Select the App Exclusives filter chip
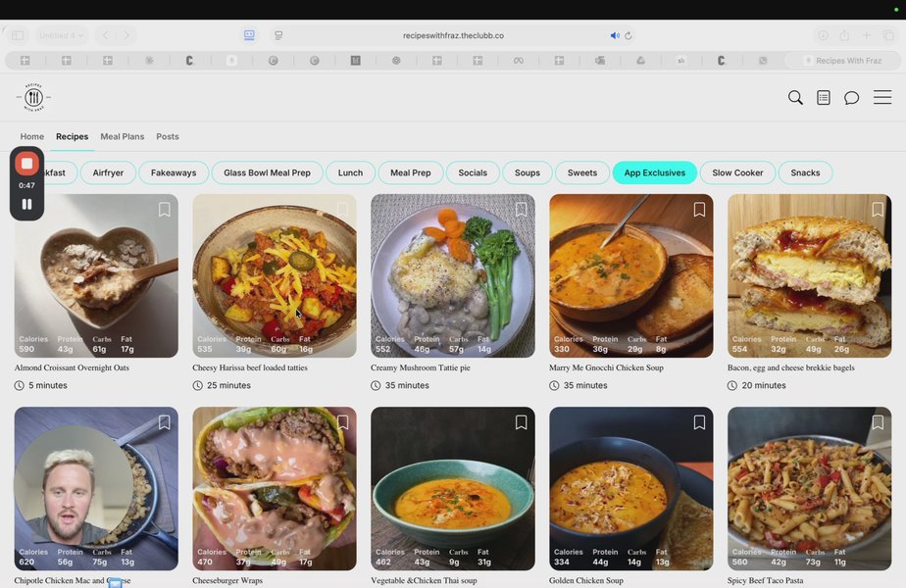 pos(654,173)
